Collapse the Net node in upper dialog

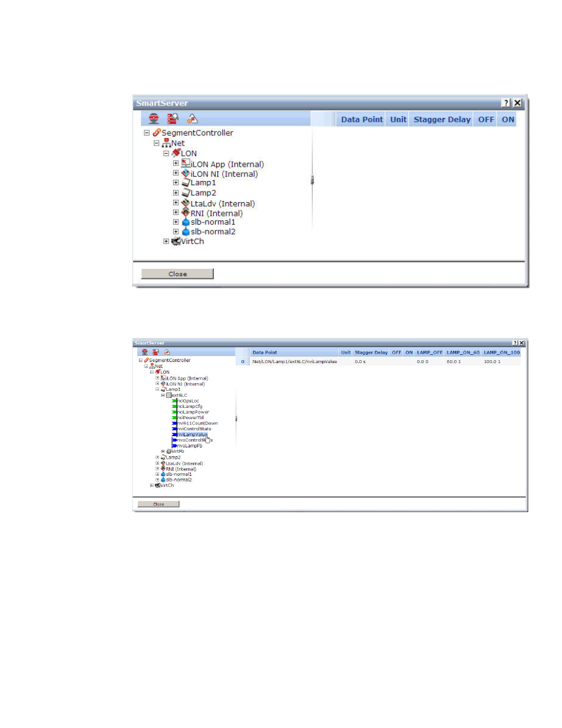tap(156, 143)
